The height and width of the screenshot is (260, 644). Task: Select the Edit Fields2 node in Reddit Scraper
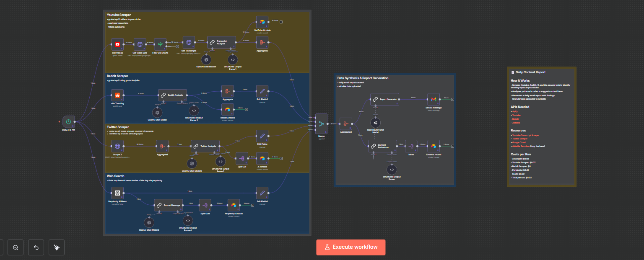coord(262,91)
